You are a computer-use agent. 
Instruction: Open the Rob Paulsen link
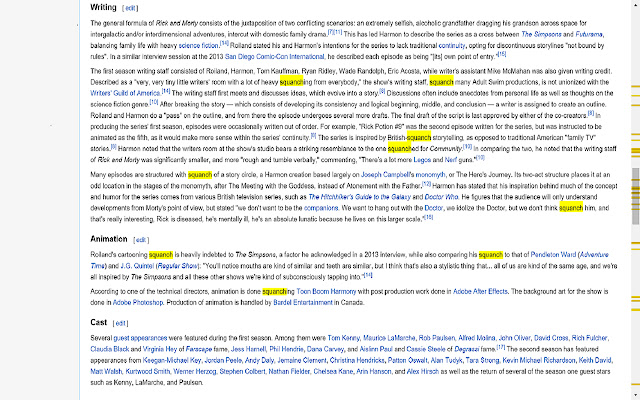[437, 338]
